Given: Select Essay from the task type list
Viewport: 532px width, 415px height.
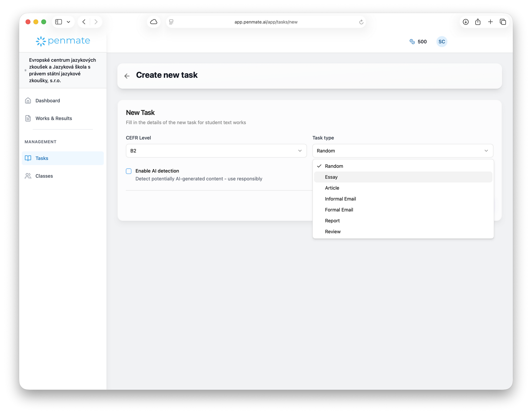Looking at the screenshot, I should click(x=331, y=177).
